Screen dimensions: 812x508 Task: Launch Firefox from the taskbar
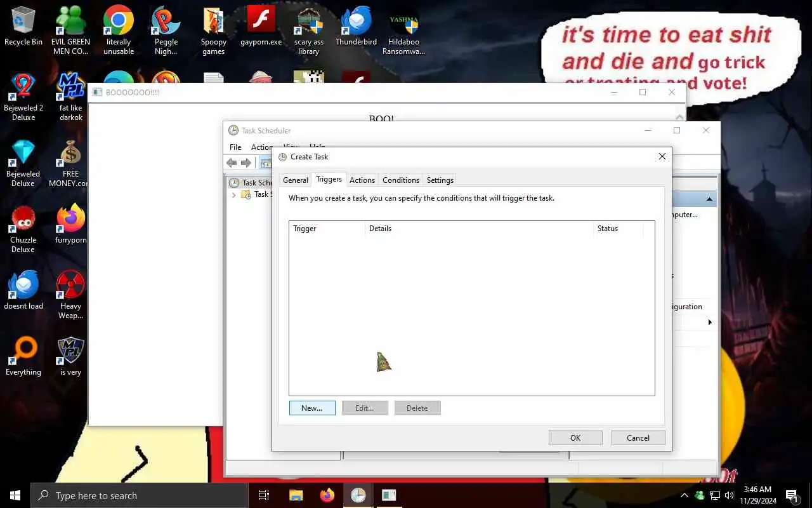pos(327,495)
